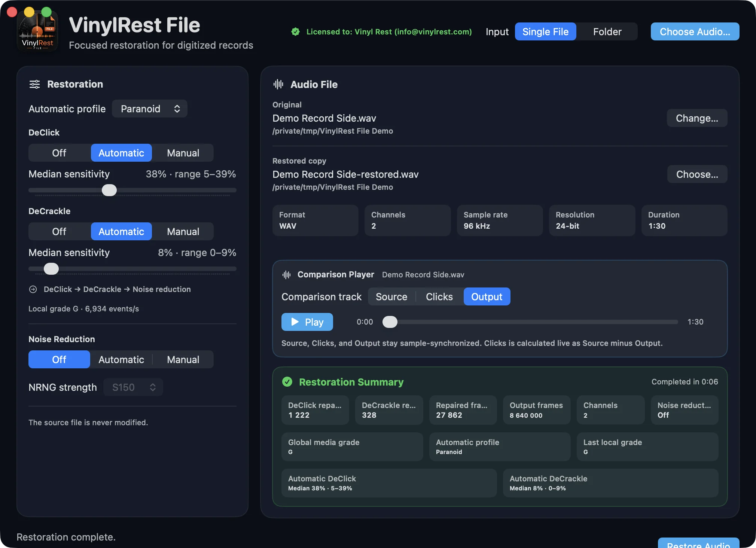Image resolution: width=756 pixels, height=548 pixels.
Task: Click the Restore Audio button
Action: coord(698,543)
